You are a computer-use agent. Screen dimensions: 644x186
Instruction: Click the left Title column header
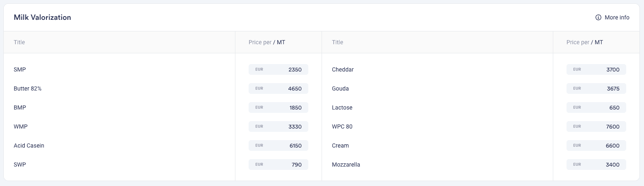click(x=19, y=42)
